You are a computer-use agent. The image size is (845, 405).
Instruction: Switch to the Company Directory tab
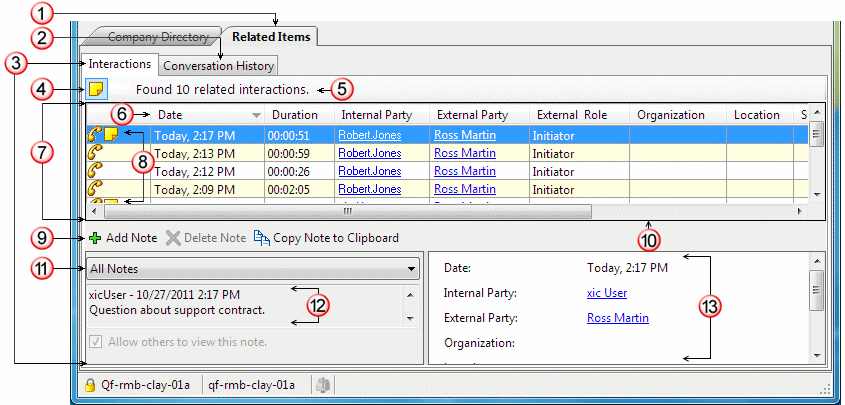(151, 37)
